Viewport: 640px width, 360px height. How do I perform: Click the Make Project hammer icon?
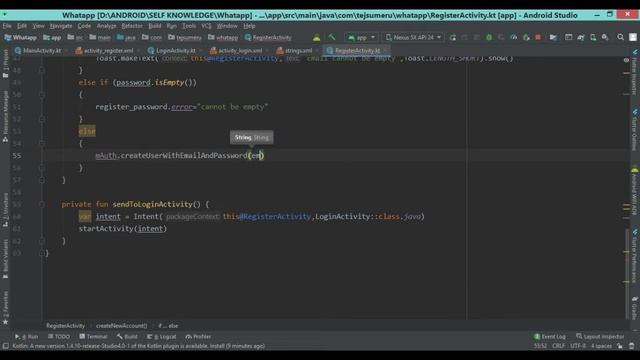coord(332,37)
